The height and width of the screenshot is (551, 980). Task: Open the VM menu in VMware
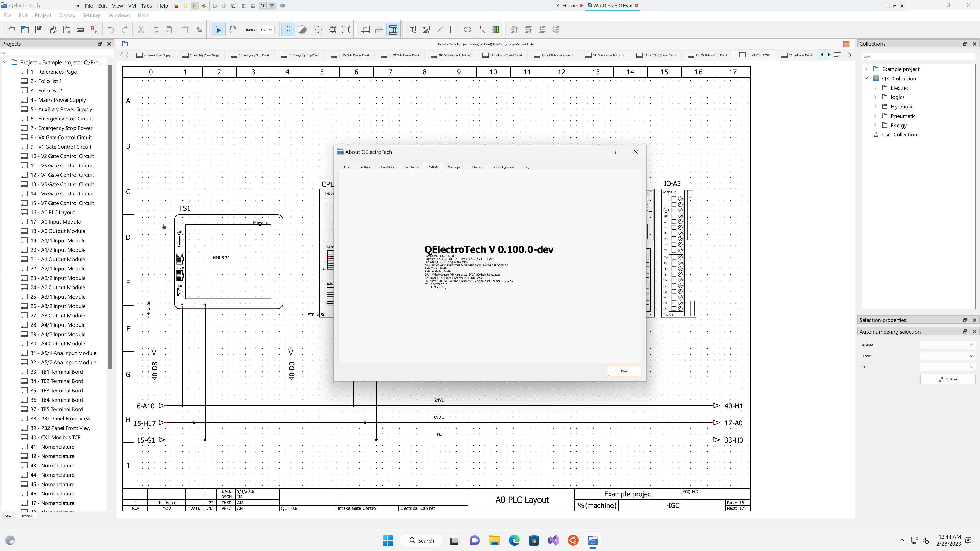132,6
